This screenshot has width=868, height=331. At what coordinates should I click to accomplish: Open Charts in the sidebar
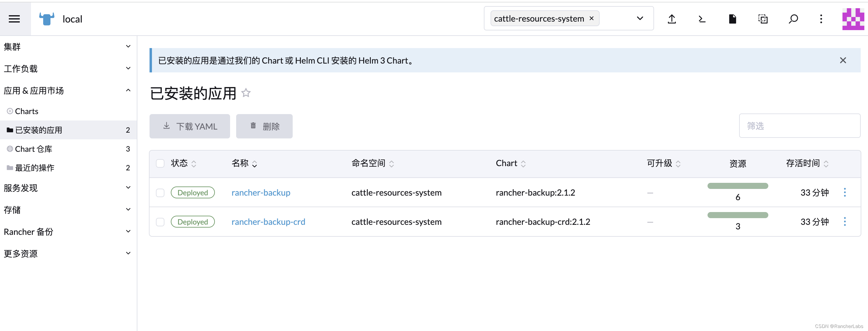27,111
